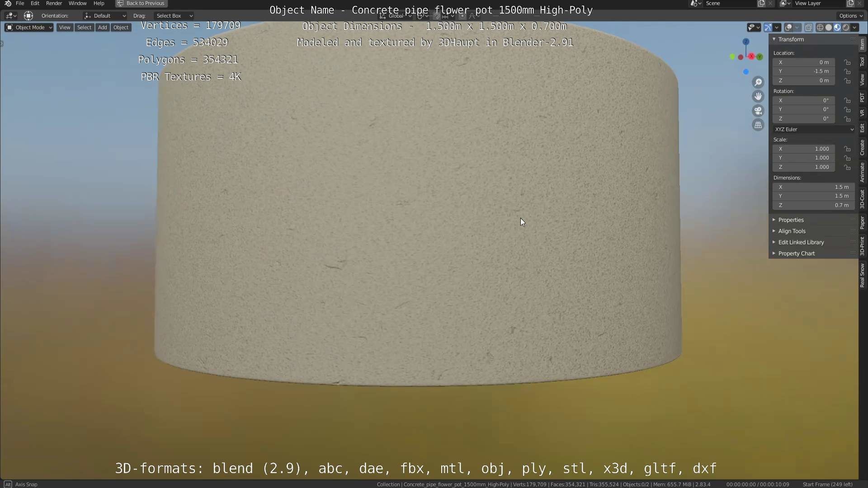Switch perspective/orthographic with grid icon
868x488 pixels.
[x=758, y=125]
